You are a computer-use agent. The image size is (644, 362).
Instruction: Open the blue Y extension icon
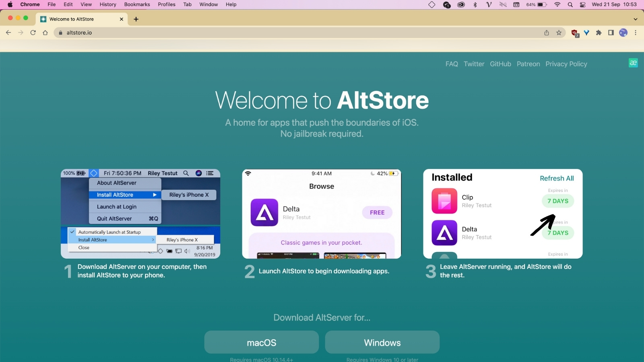click(x=586, y=33)
